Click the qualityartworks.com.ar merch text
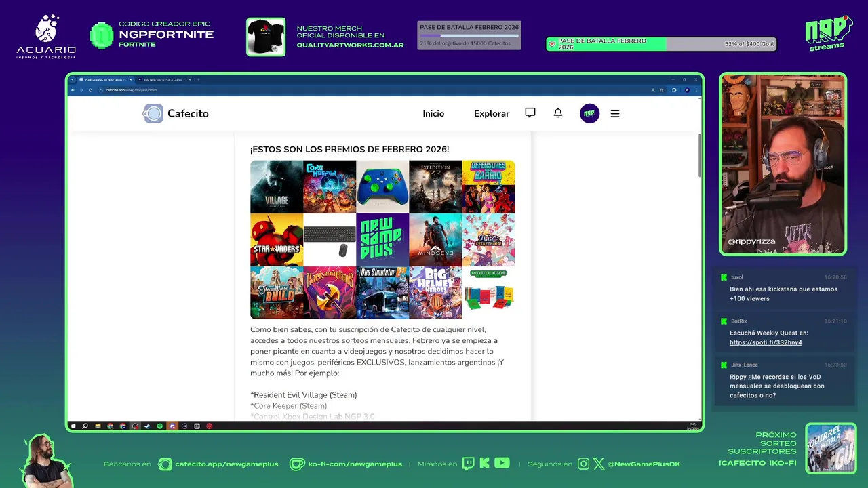 pyautogui.click(x=350, y=45)
